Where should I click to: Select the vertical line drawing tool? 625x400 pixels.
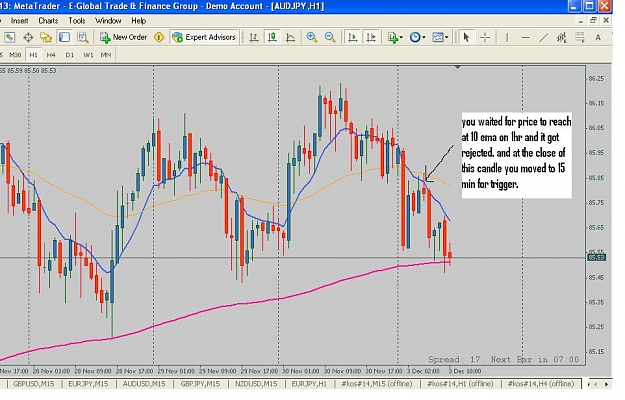point(507,37)
